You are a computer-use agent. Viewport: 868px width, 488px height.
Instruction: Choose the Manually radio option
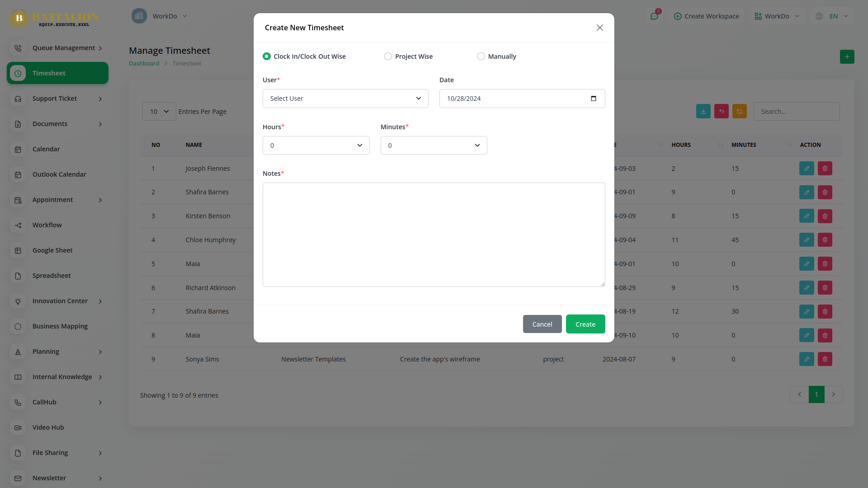(481, 56)
